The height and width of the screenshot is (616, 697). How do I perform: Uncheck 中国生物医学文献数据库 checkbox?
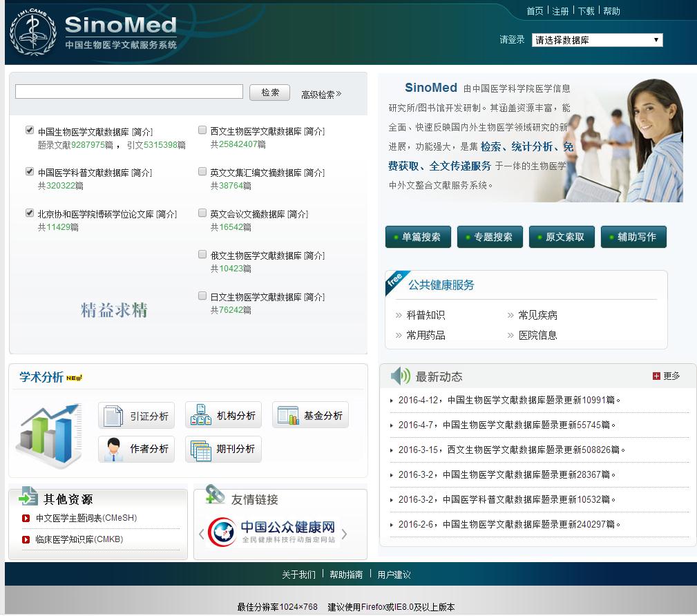coord(30,130)
